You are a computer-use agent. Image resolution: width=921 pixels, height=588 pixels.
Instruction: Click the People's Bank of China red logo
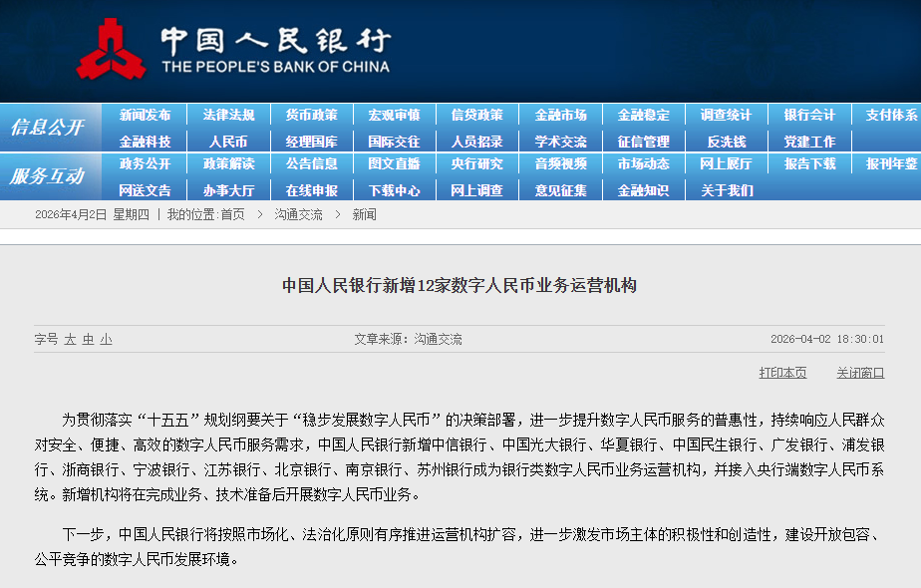tap(111, 50)
